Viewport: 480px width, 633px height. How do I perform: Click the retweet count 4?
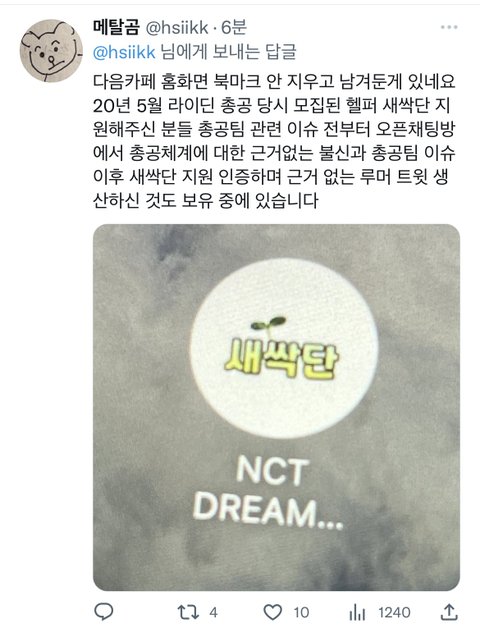pos(213,612)
